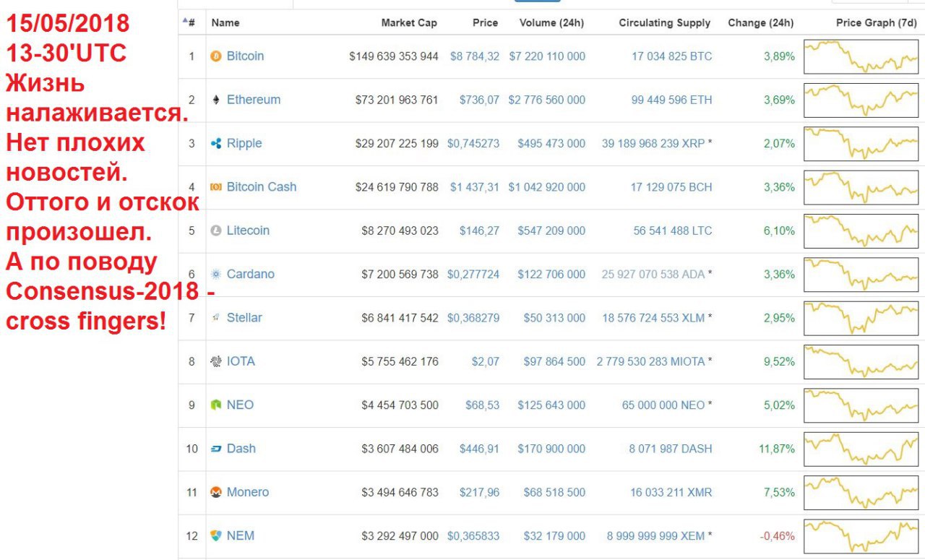The image size is (925, 560).
Task: Open the NEO coin page link
Action: tap(240, 405)
